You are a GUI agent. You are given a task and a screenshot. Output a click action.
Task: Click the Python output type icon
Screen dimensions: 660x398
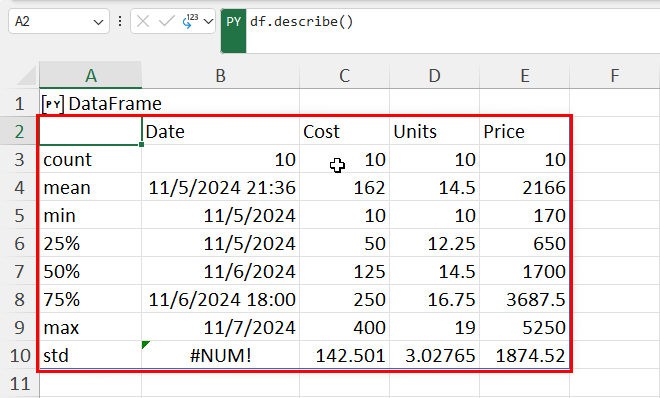tap(190, 21)
